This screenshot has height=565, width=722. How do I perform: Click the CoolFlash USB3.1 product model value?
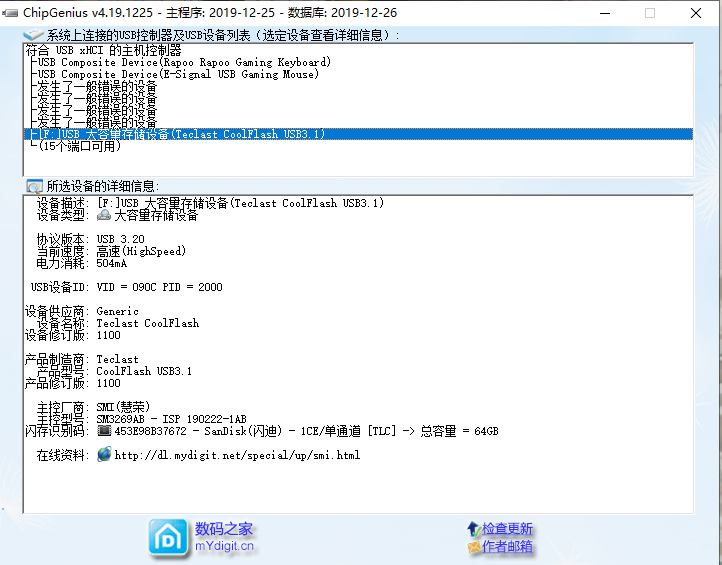144,371
